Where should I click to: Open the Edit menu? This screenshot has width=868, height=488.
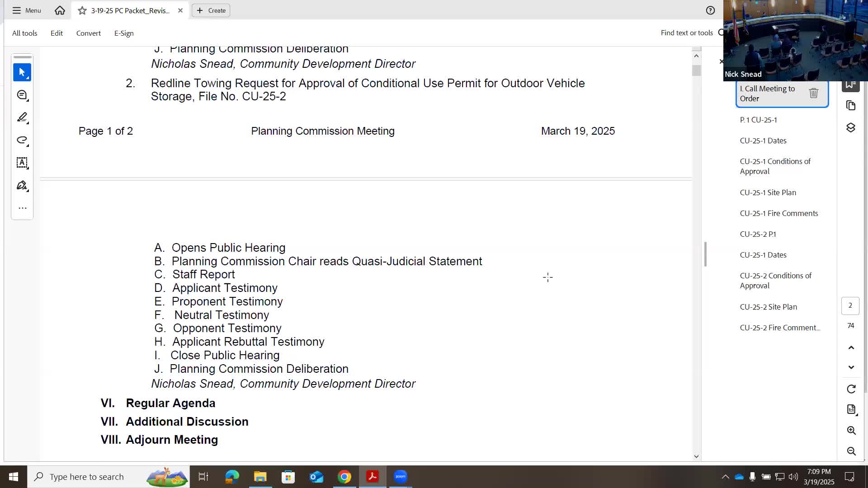coord(56,33)
